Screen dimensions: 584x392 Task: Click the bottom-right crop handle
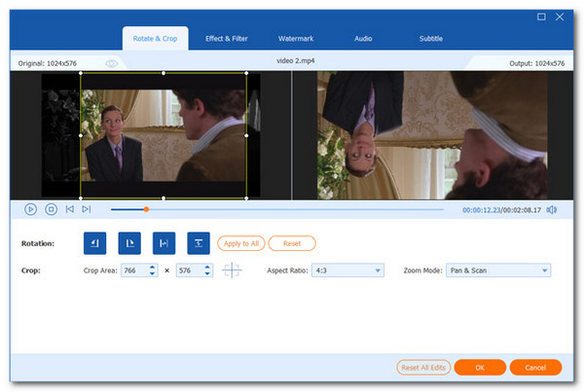(246, 198)
